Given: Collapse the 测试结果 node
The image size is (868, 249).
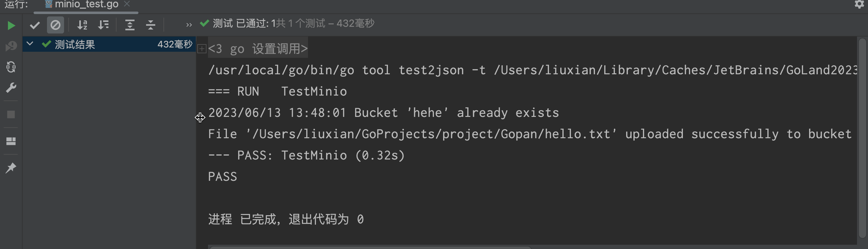Looking at the screenshot, I should click(29, 44).
